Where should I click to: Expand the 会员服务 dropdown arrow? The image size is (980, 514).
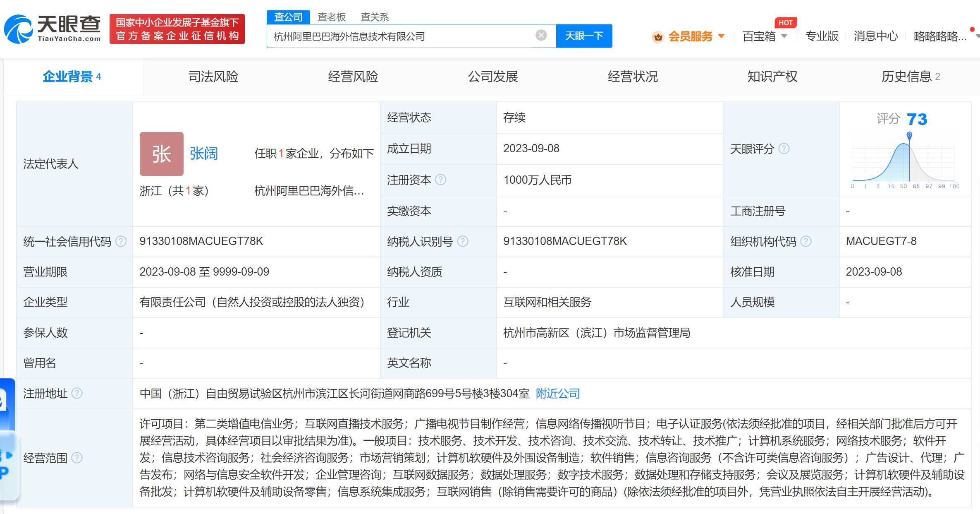click(x=722, y=36)
